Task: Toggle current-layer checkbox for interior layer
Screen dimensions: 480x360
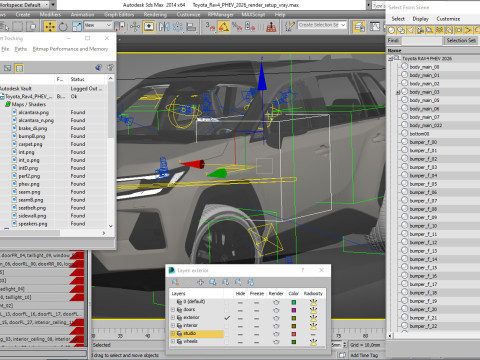Action: pyautogui.click(x=227, y=326)
